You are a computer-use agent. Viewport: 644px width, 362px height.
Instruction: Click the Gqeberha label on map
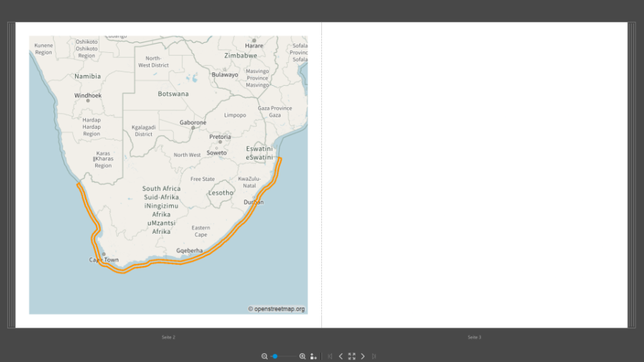pyautogui.click(x=190, y=250)
